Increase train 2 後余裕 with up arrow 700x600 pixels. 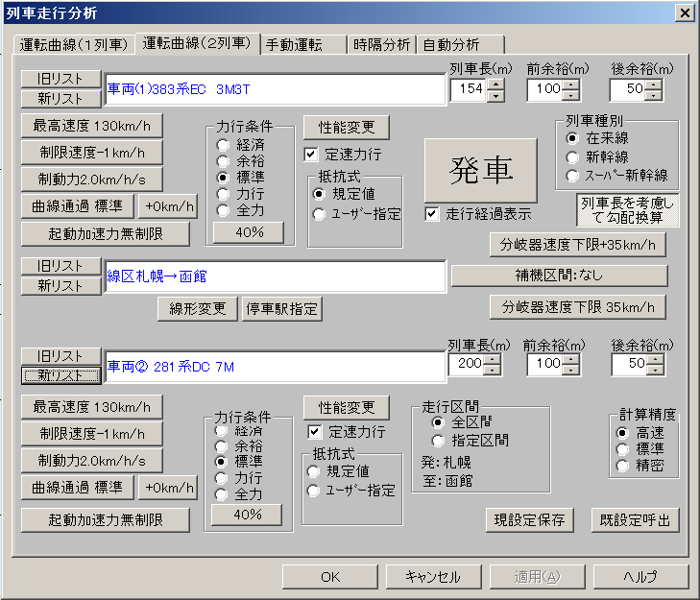click(656, 358)
